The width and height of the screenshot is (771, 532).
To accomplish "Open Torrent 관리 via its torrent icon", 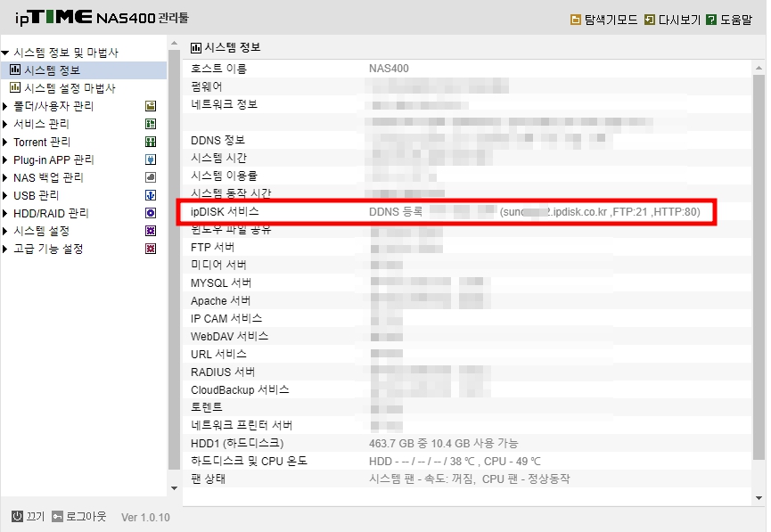I will (151, 142).
